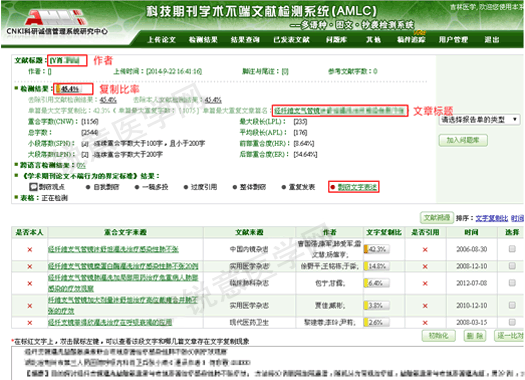This screenshot has height=380, width=525.
Task: Open the 单篇最大重复文章篇名 title link
Action: (x=340, y=110)
